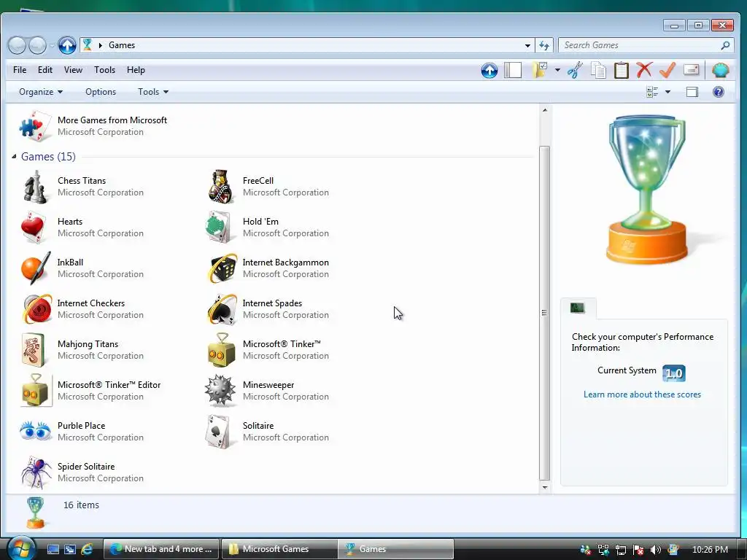Open the address bar history dropdown
The height and width of the screenshot is (560, 747).
(527, 46)
